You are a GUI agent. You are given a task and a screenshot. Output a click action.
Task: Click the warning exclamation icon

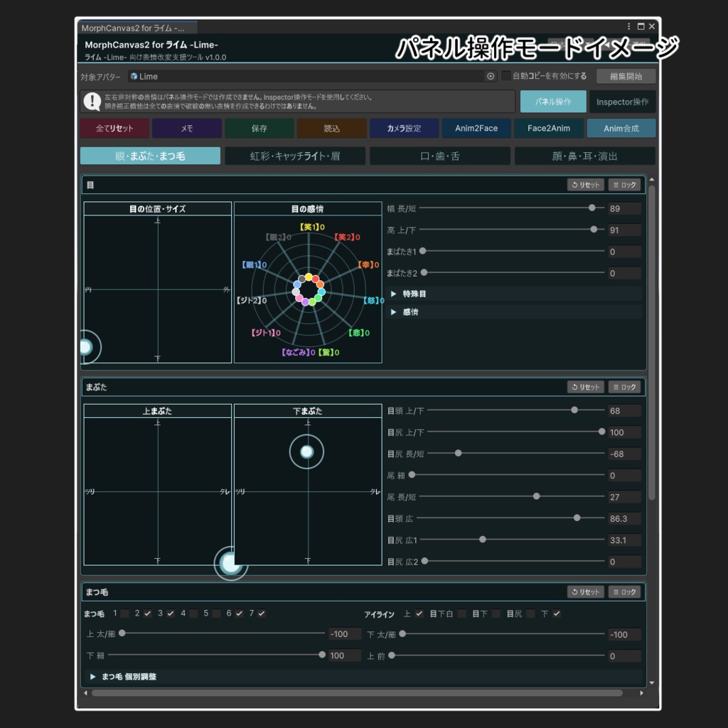click(x=92, y=101)
